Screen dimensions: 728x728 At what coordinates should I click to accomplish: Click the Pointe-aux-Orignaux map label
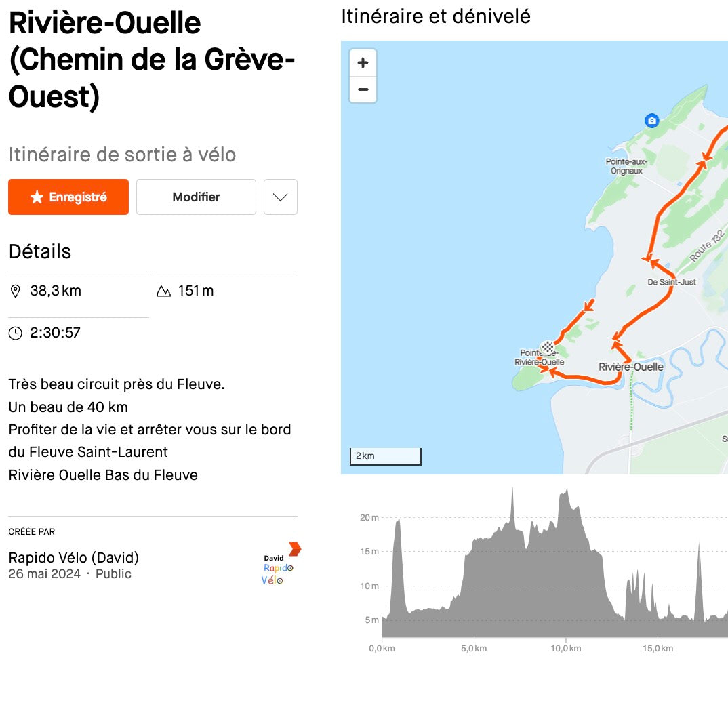[x=626, y=166]
